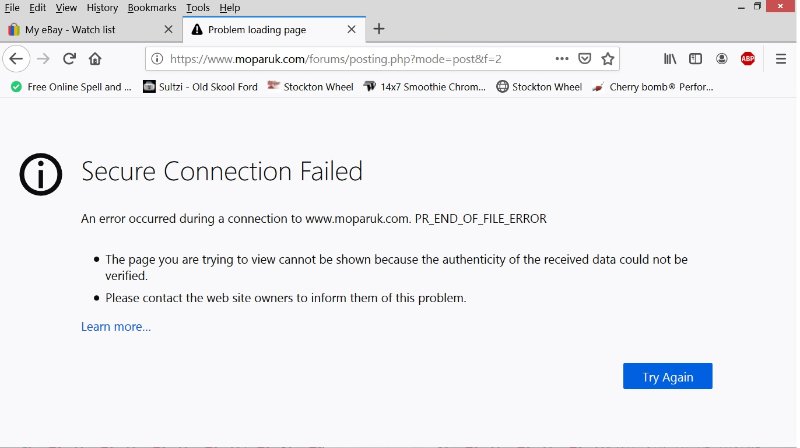Close the My eBay tab

click(168, 29)
